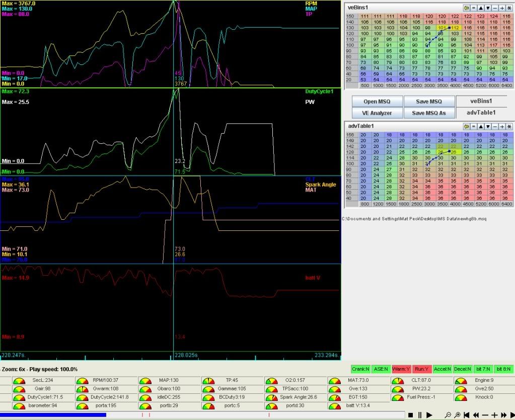The width and height of the screenshot is (515, 420).
Task: Open MSQ file with Open MSQ button
Action: pos(377,102)
